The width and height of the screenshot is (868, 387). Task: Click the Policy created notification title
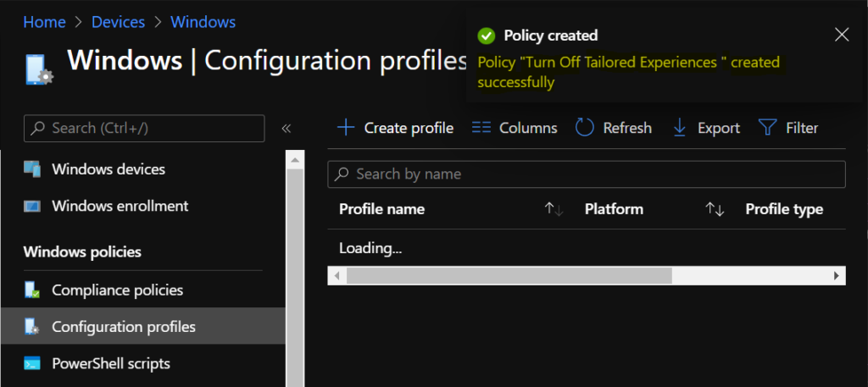tap(550, 36)
